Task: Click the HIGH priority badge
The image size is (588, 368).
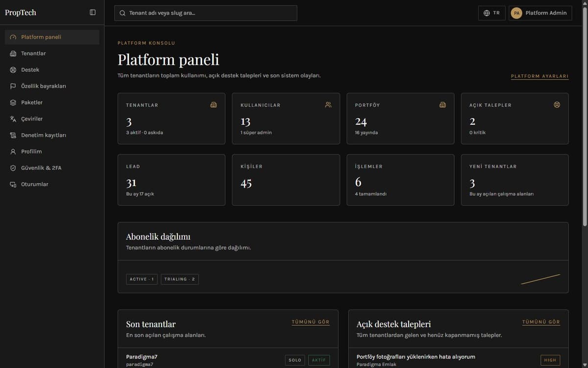Action: pyautogui.click(x=550, y=360)
